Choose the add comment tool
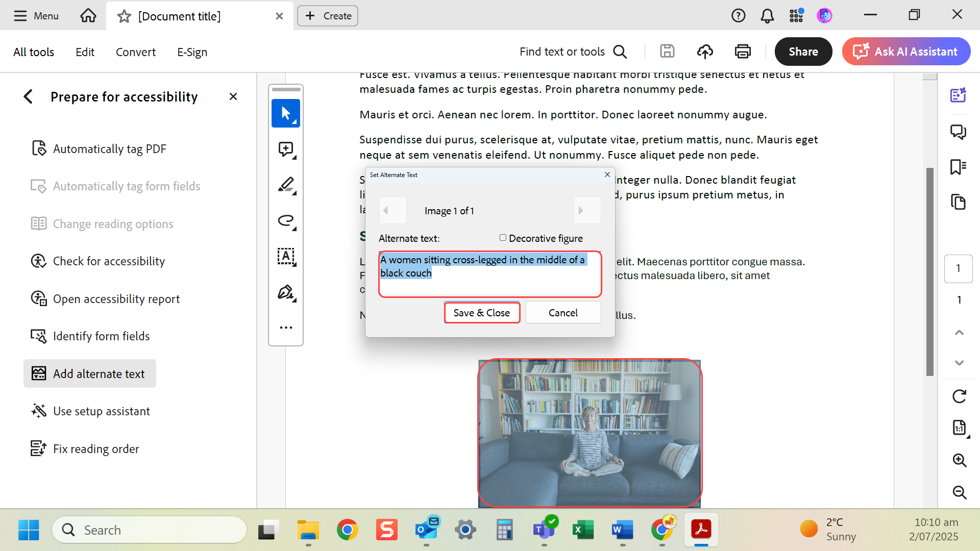 pyautogui.click(x=286, y=149)
